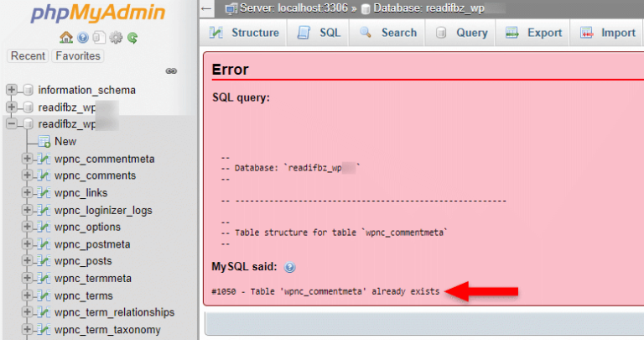Open the Structure tab
The image size is (644, 340).
coord(244,33)
